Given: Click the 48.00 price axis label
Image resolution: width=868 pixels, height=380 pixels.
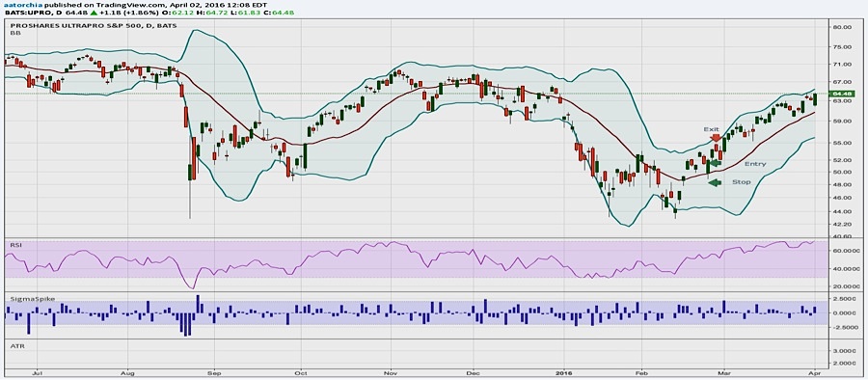Looking at the screenshot, I should 842,184.
